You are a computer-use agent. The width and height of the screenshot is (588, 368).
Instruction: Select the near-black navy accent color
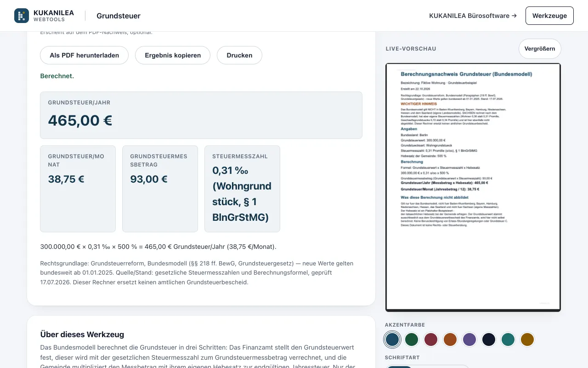tap(489, 339)
